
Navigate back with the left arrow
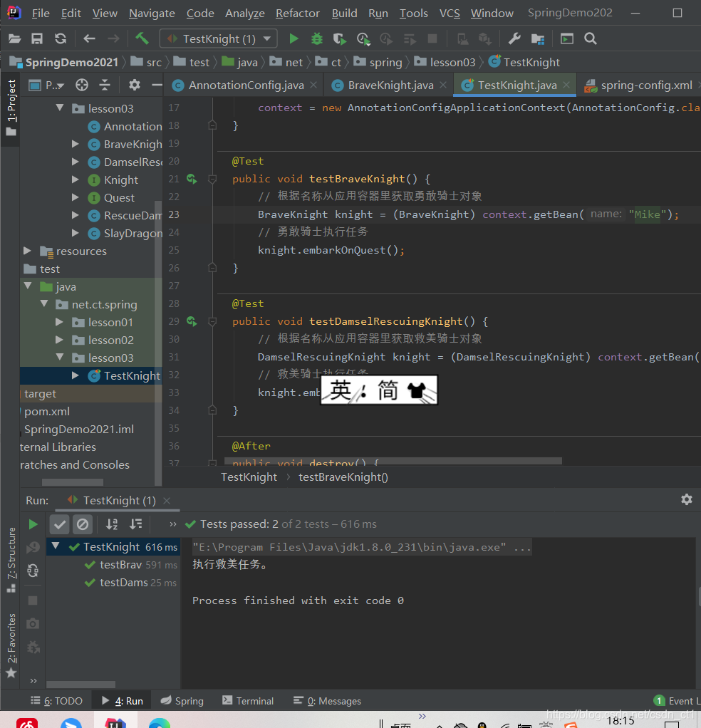(89, 38)
